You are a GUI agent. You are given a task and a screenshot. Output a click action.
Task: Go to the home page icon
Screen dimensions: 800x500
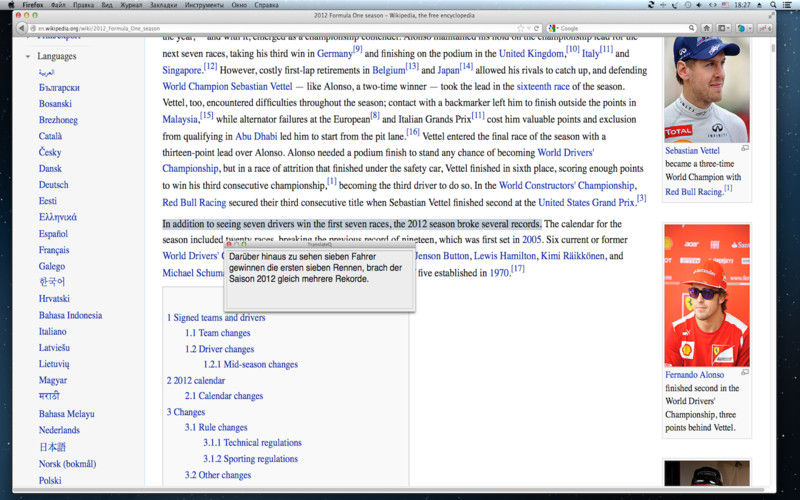pyautogui.click(x=707, y=29)
